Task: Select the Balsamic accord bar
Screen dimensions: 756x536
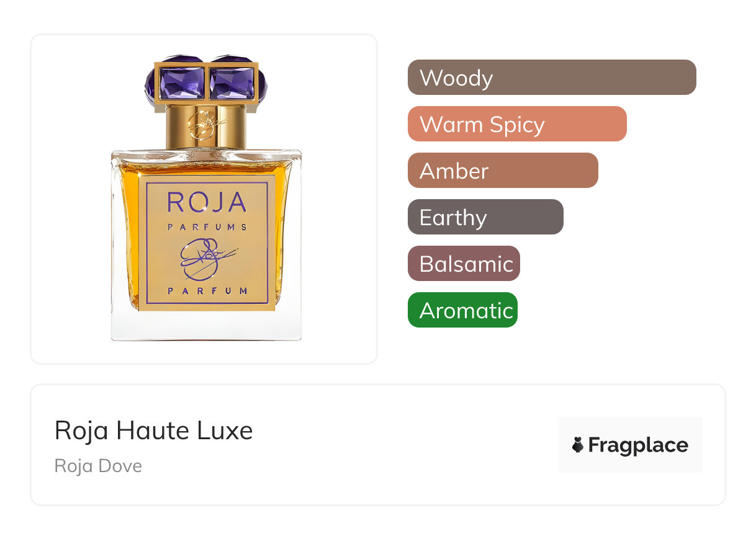Action: 464,264
